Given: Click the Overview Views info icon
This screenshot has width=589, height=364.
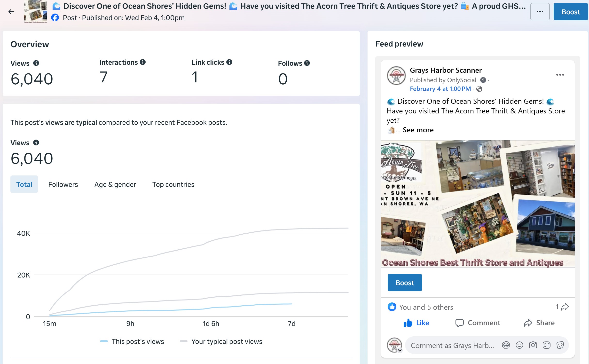Looking at the screenshot, I should coord(36,63).
